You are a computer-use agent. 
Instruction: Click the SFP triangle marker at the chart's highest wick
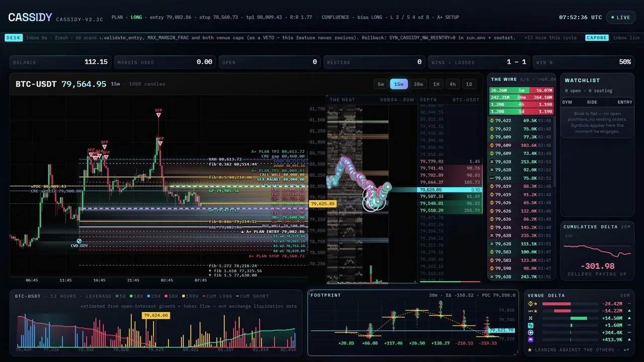[158, 115]
